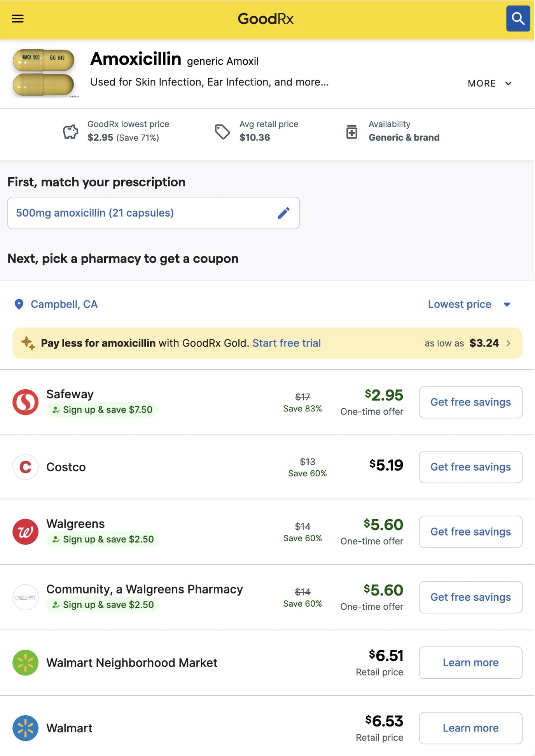The height and width of the screenshot is (756, 535).
Task: Open the hamburger navigation menu
Action: [18, 19]
